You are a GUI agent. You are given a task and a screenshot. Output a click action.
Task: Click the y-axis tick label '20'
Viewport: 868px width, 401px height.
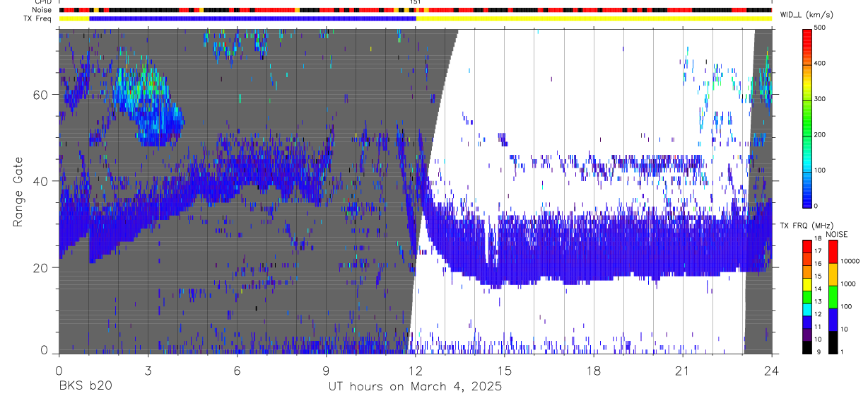41,268
